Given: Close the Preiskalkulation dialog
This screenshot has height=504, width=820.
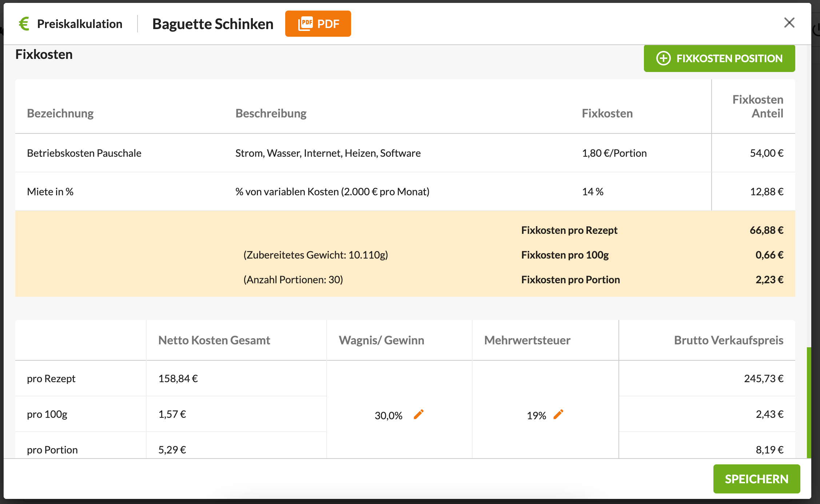Looking at the screenshot, I should coord(789,23).
